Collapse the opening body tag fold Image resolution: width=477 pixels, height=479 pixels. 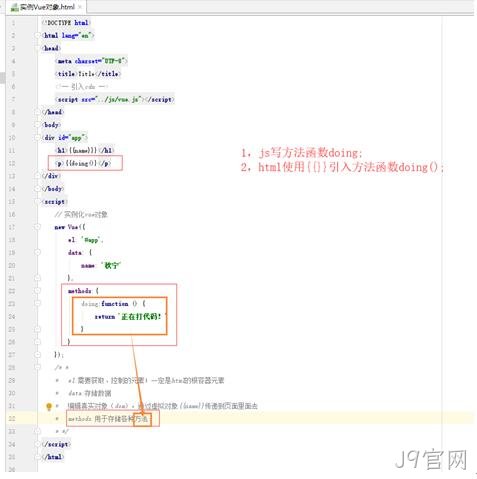37,125
